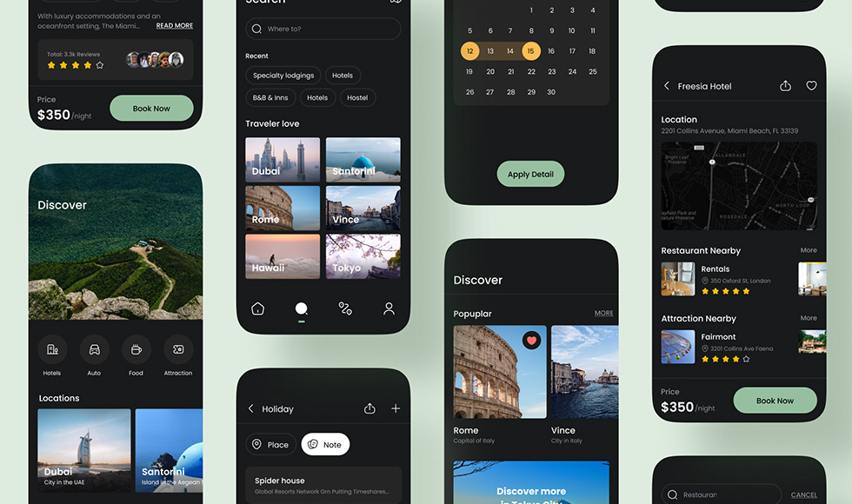Select date 30 in the calendar
The image size is (852, 504).
pyautogui.click(x=551, y=92)
